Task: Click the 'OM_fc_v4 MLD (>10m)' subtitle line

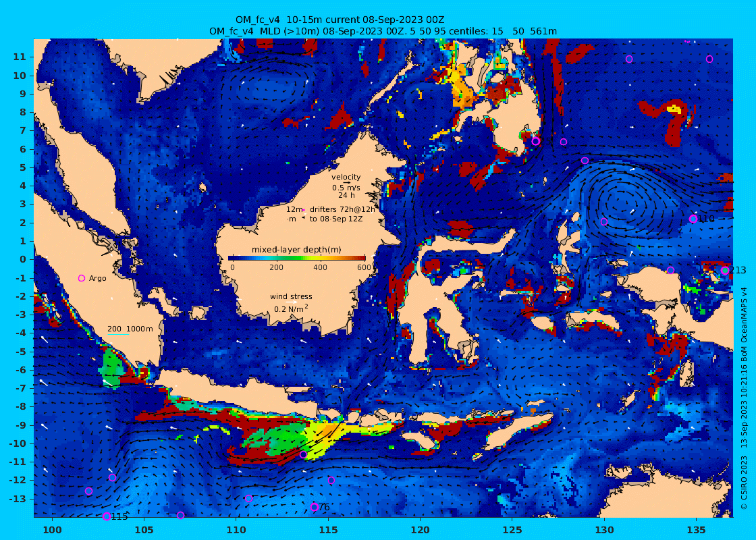Action: coord(383,31)
